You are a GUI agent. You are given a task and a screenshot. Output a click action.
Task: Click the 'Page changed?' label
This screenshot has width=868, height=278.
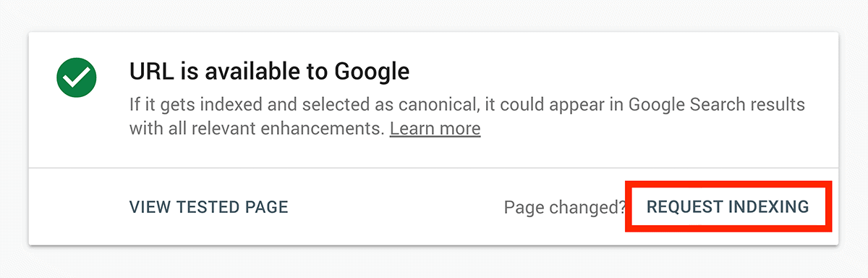coord(565,208)
